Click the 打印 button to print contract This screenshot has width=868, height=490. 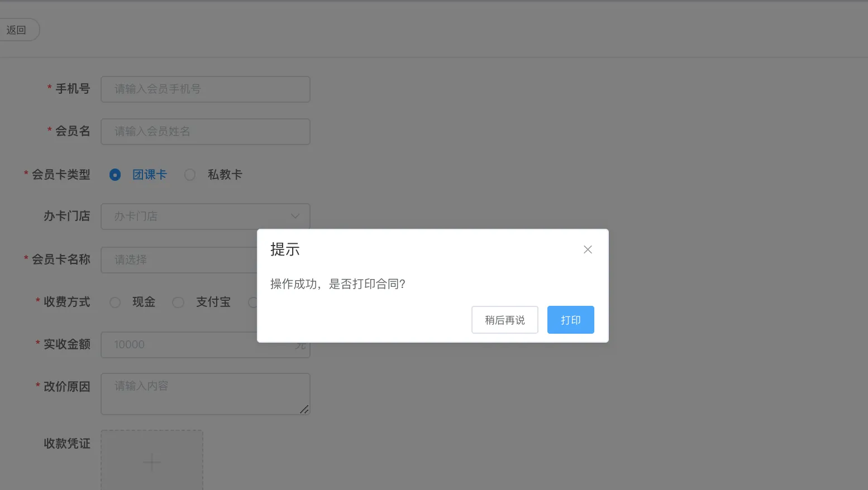570,320
